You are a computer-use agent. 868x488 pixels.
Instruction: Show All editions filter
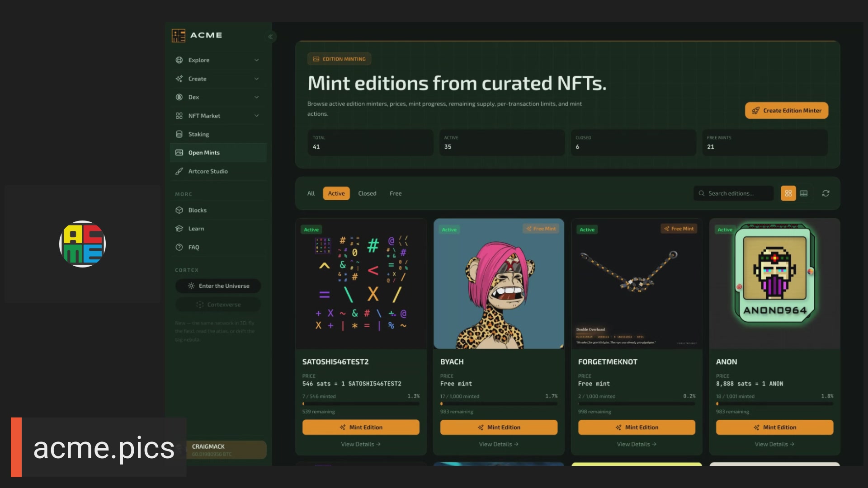pos(311,193)
